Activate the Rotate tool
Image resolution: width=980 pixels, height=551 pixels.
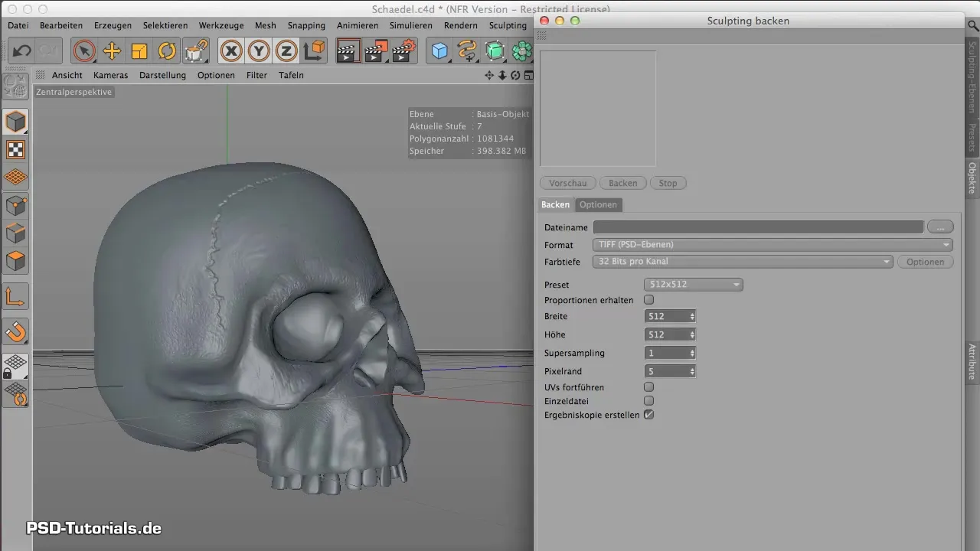click(167, 51)
